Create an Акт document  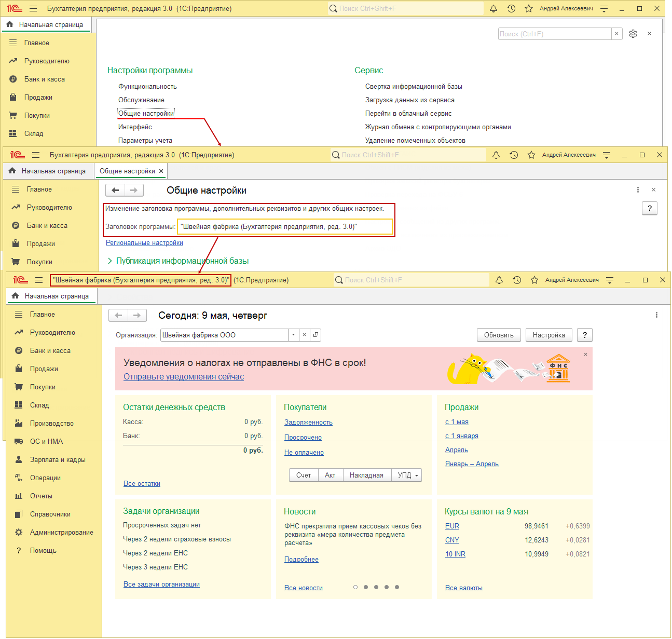pyautogui.click(x=330, y=475)
